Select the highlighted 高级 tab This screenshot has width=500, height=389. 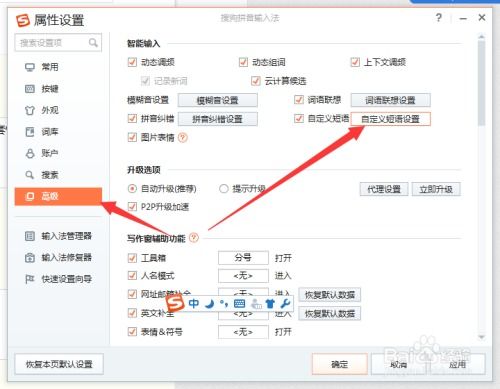[58, 196]
